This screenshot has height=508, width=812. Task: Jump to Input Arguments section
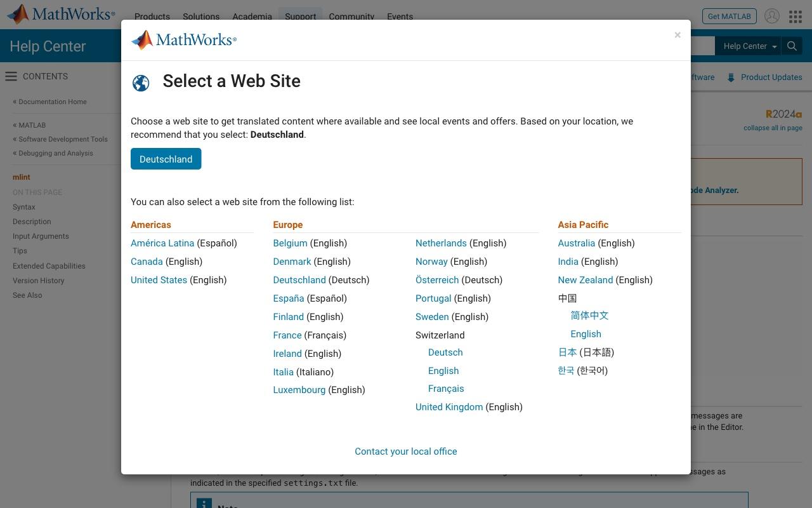41,236
